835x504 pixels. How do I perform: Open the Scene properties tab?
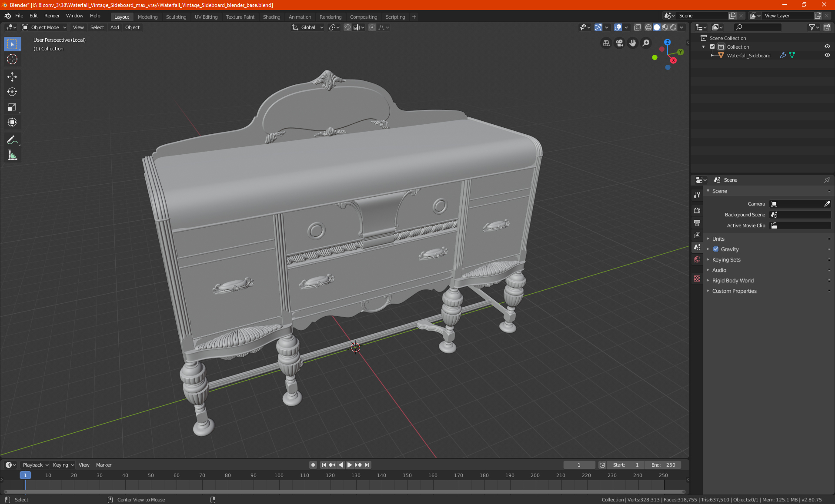697,247
